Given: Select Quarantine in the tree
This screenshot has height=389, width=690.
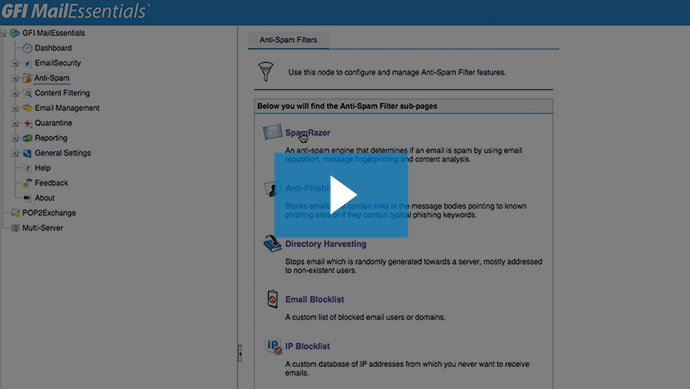Looking at the screenshot, I should point(53,123).
